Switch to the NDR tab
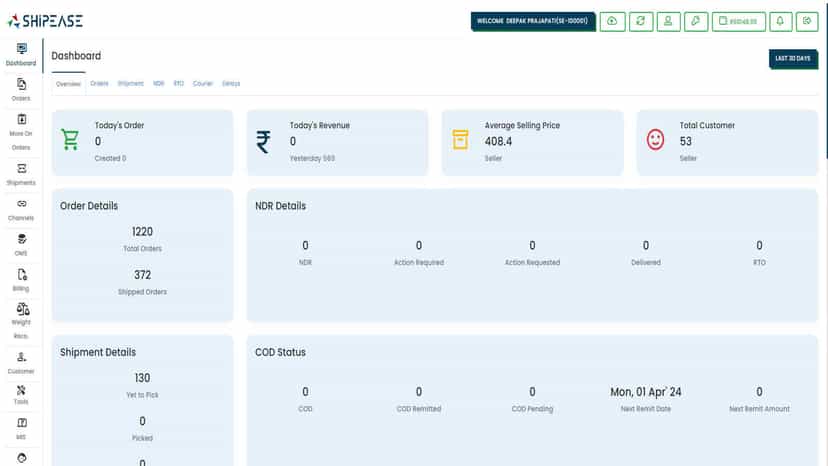Viewport: 828px width, 466px height. [158, 83]
